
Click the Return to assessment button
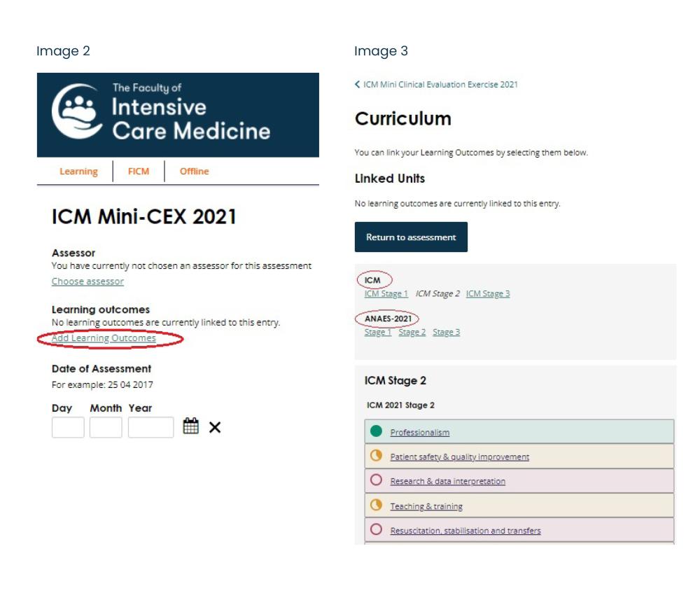coord(411,237)
